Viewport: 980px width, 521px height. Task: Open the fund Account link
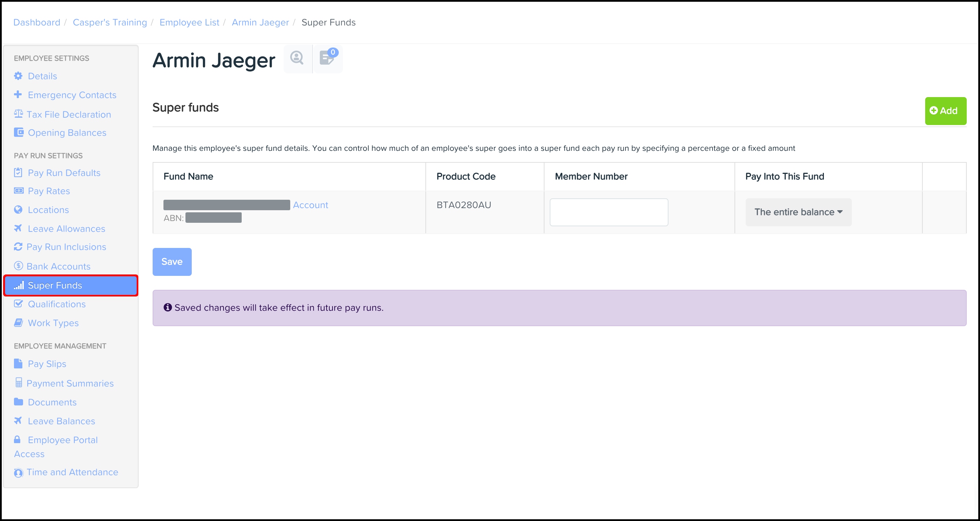(x=310, y=205)
